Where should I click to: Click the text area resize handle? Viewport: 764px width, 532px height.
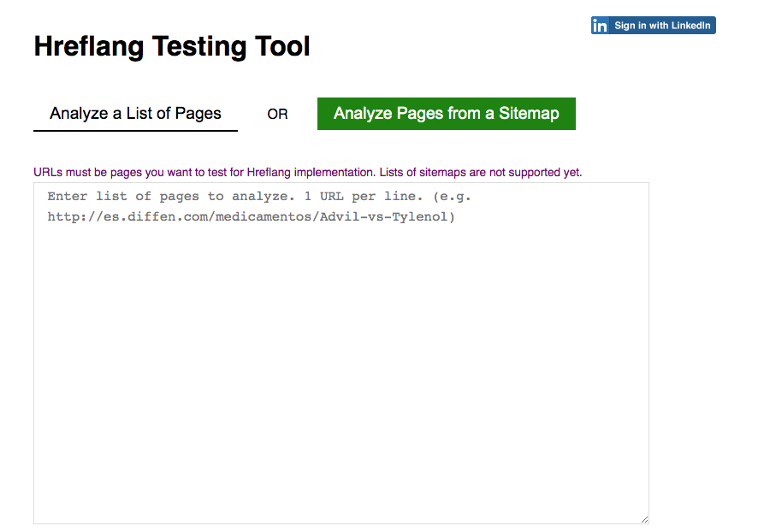tap(644, 519)
